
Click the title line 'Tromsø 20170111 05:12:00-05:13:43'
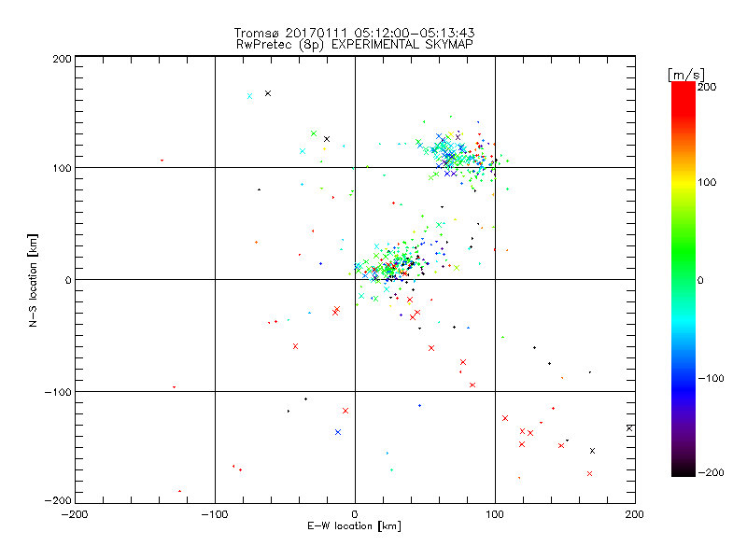354,33
